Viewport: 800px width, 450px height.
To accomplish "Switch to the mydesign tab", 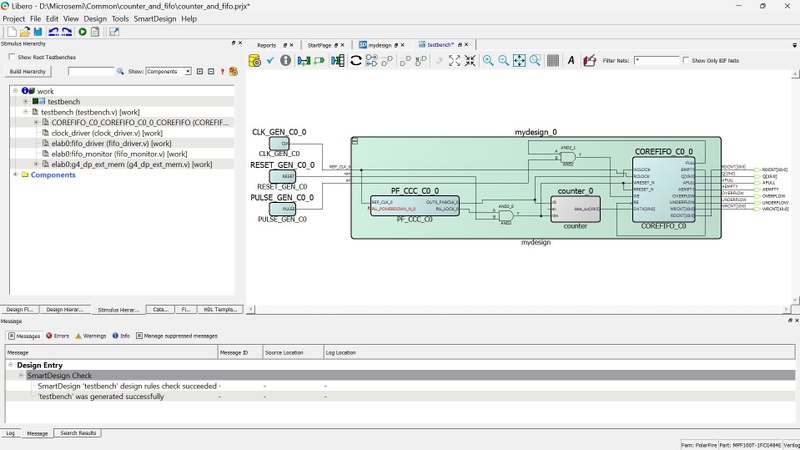I will [x=379, y=45].
